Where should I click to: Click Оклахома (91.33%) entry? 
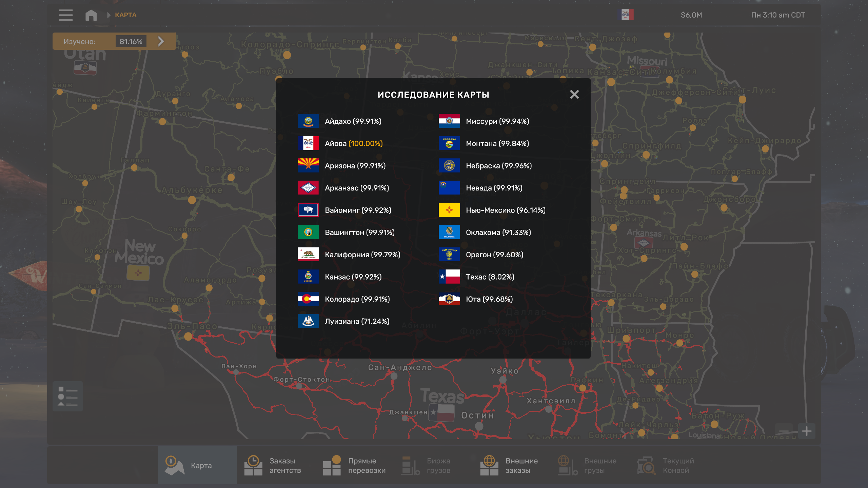tap(498, 232)
